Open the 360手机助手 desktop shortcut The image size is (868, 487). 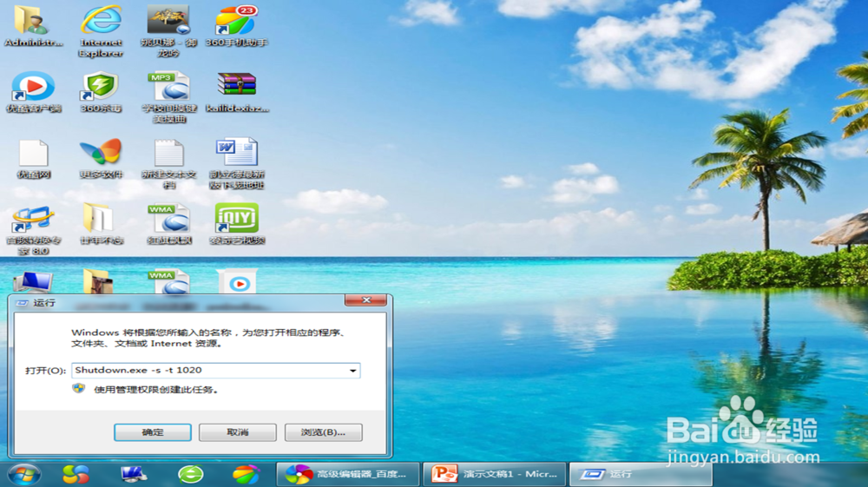(x=236, y=26)
